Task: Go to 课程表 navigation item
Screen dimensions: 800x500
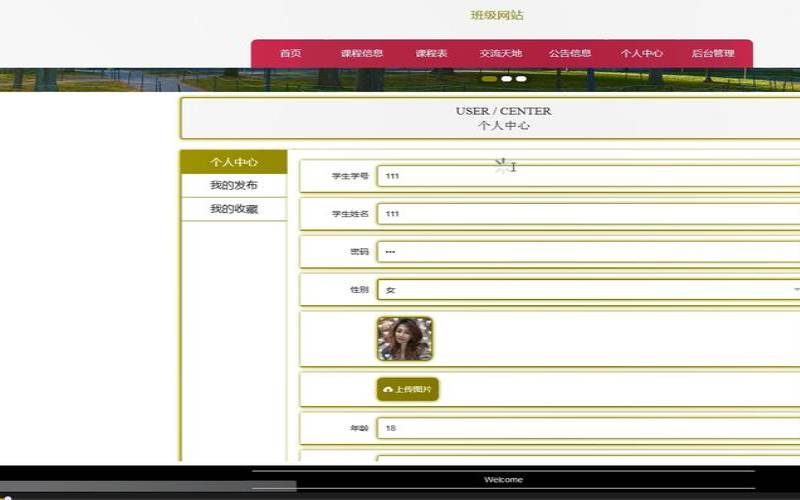Action: pyautogui.click(x=431, y=53)
